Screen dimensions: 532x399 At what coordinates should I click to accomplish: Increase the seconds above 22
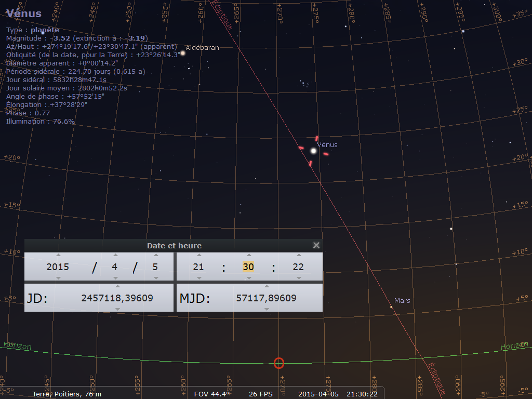[x=298, y=255]
